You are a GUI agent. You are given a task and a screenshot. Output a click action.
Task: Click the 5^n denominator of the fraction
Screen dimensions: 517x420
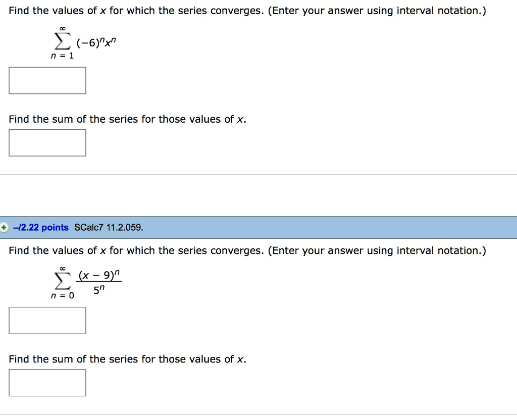coord(99,291)
